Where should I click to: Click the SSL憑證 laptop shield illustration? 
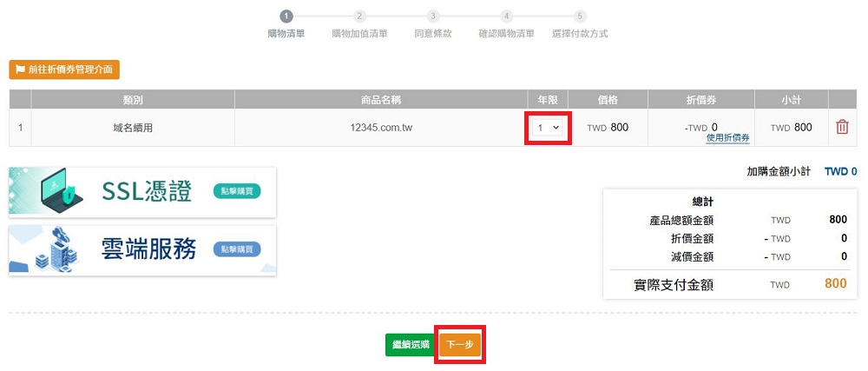(52, 192)
